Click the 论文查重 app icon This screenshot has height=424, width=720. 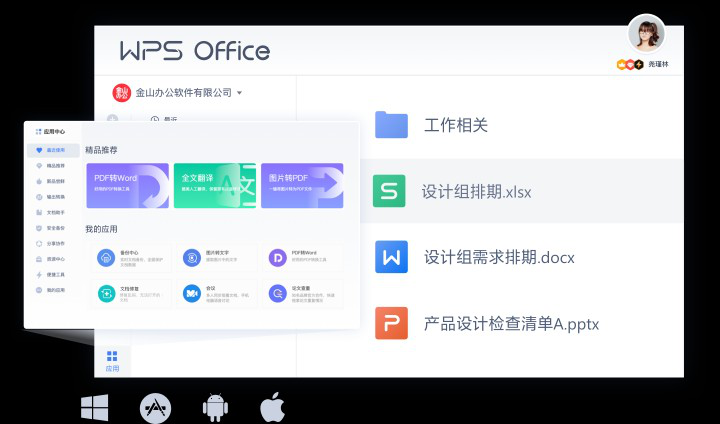coord(278,293)
